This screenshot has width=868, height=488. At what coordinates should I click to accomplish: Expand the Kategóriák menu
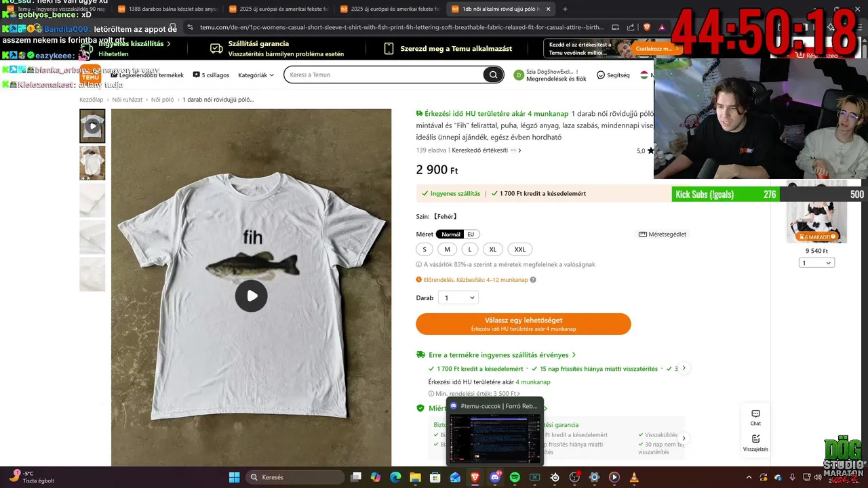pyautogui.click(x=256, y=75)
